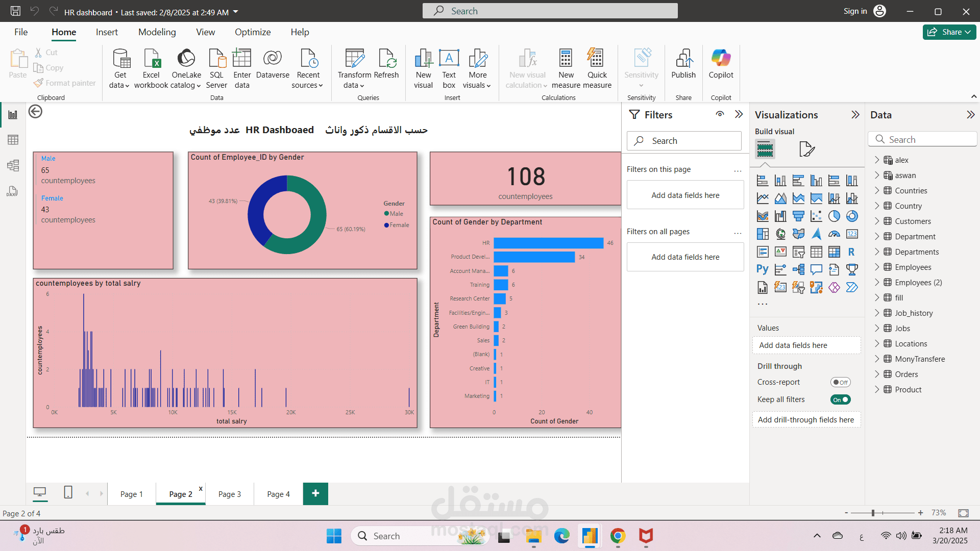Click the Publish icon in ribbon
This screenshot has width=980, height=551.
(x=683, y=64)
